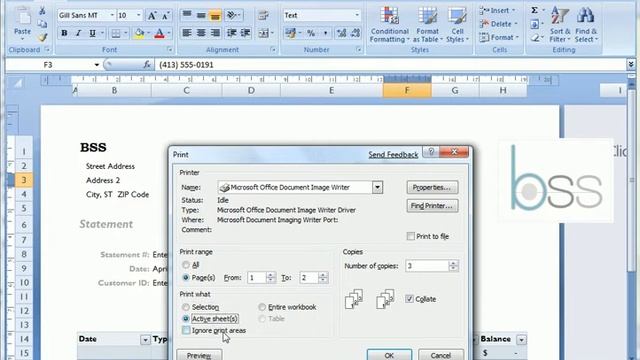
Task: Click the Copy icon in Clipboard group
Action: 42,24
